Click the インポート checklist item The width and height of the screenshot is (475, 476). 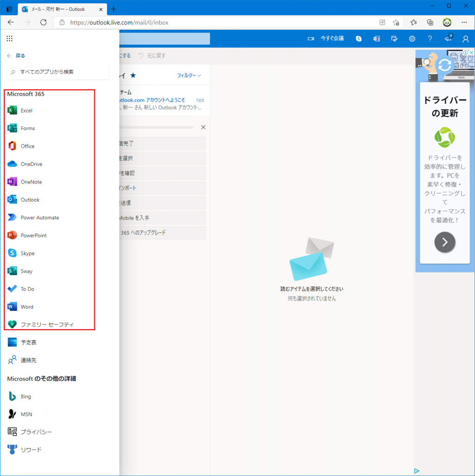tap(162, 188)
